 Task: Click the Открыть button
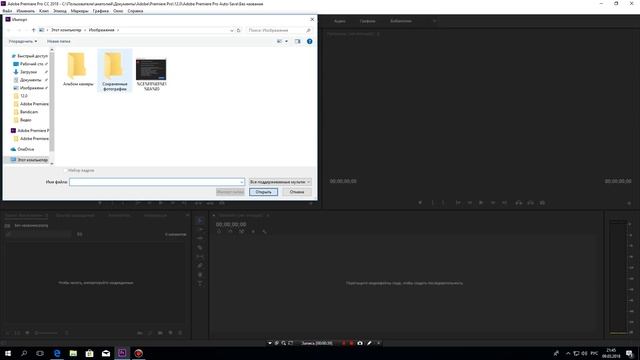(x=263, y=192)
